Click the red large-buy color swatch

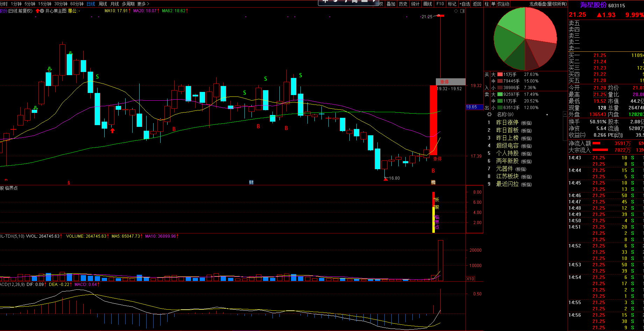(500, 74)
